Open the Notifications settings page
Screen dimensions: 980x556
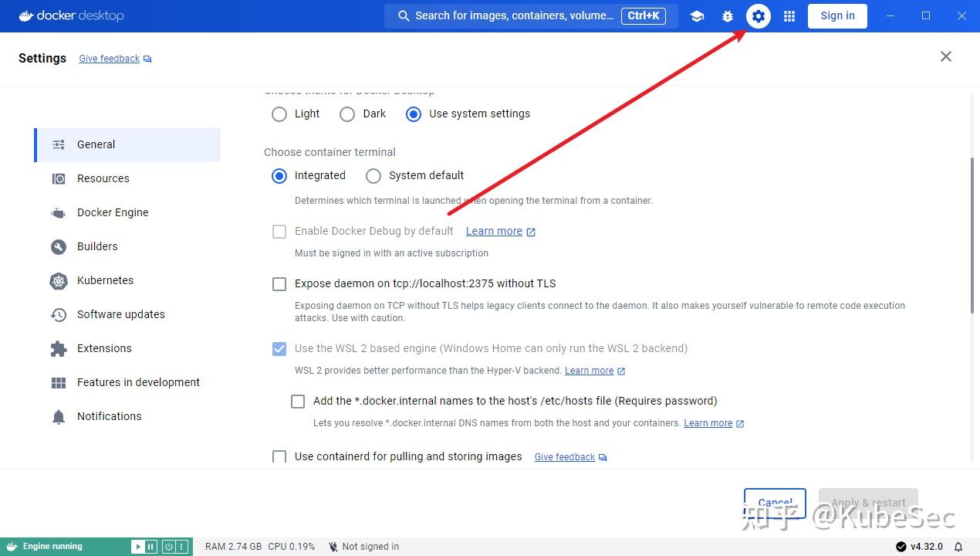pos(109,416)
